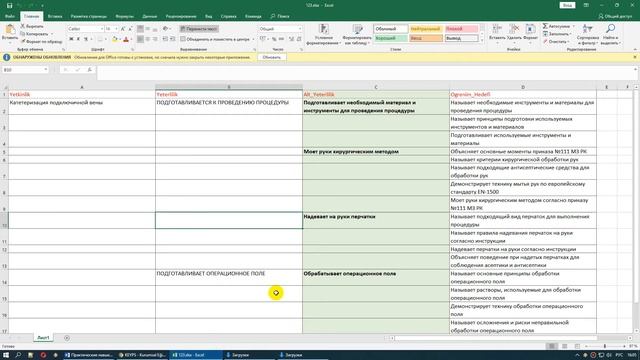Click the Name Box cell reference field
This screenshot has width=640, height=360.
coord(25,70)
